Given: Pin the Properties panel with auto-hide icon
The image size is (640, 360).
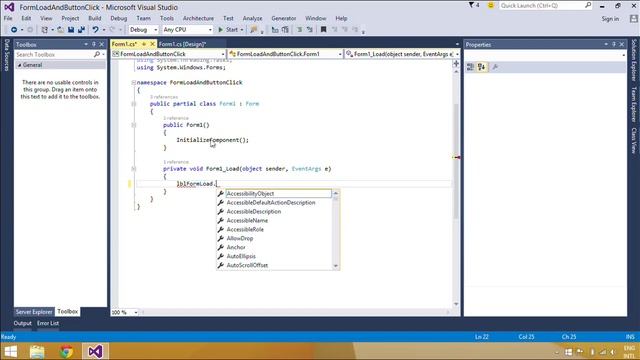Looking at the screenshot, I should tap(613, 44).
